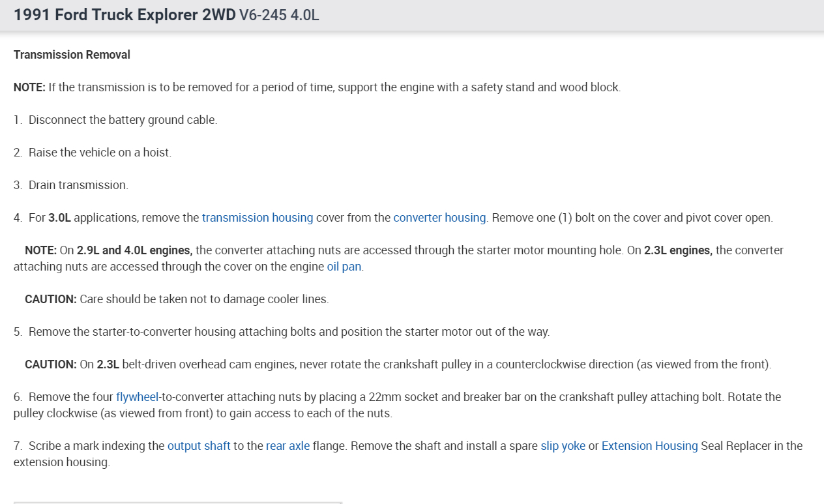
Task: Go to the "rear axle" link
Action: (x=287, y=446)
